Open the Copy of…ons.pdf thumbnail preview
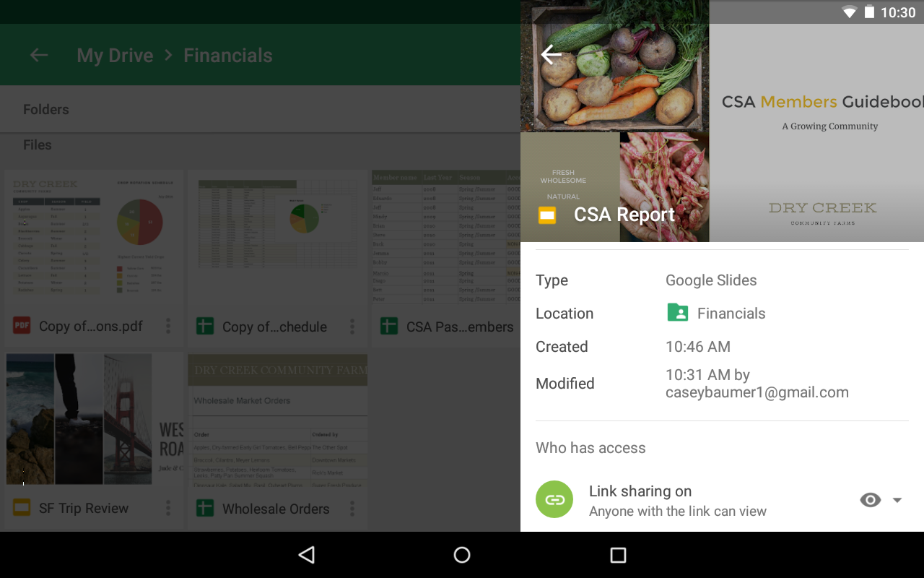Viewport: 924px width, 578px height. (x=93, y=238)
